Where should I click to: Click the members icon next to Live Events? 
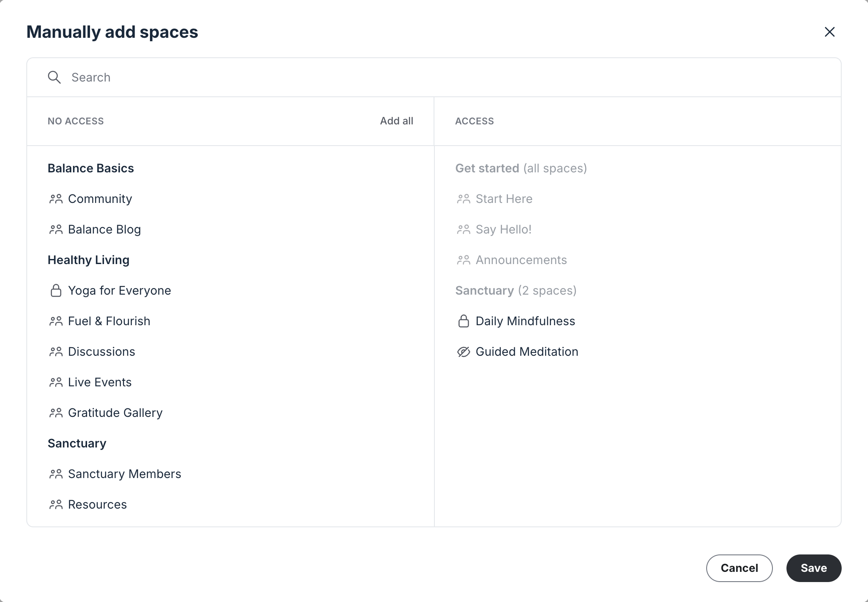coord(56,382)
